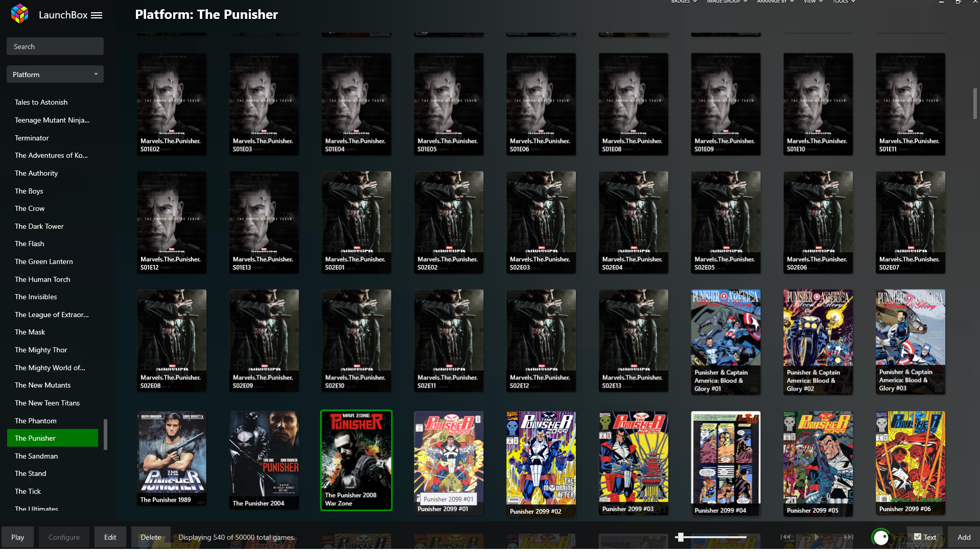The height and width of the screenshot is (552, 980).
Task: Select Marvels.The.Punisher S02E01 episode
Action: [x=356, y=223]
